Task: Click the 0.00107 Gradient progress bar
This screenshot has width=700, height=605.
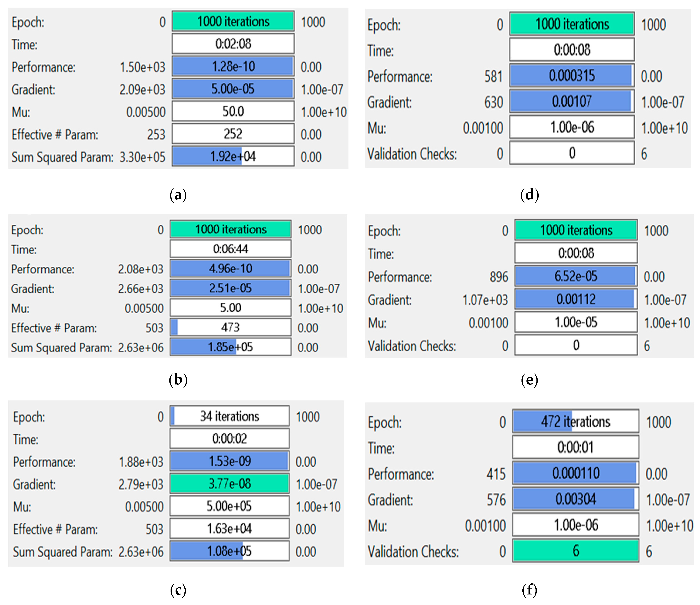Action: 572,101
